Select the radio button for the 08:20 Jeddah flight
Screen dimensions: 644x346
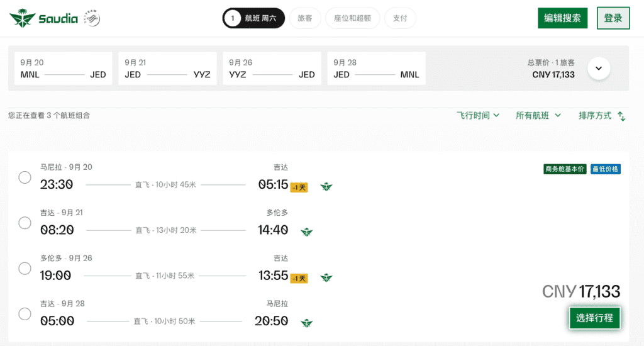pyautogui.click(x=25, y=223)
